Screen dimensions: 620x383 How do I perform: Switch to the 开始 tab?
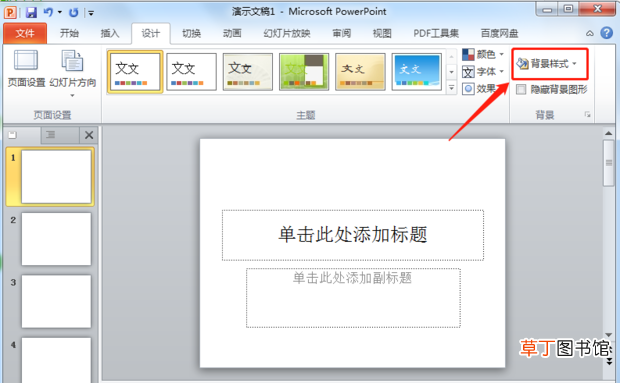69,34
